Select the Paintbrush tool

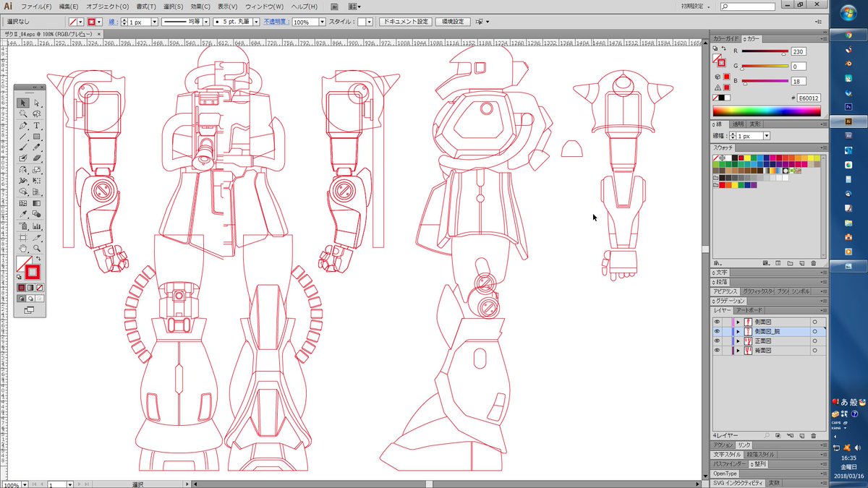(x=23, y=147)
